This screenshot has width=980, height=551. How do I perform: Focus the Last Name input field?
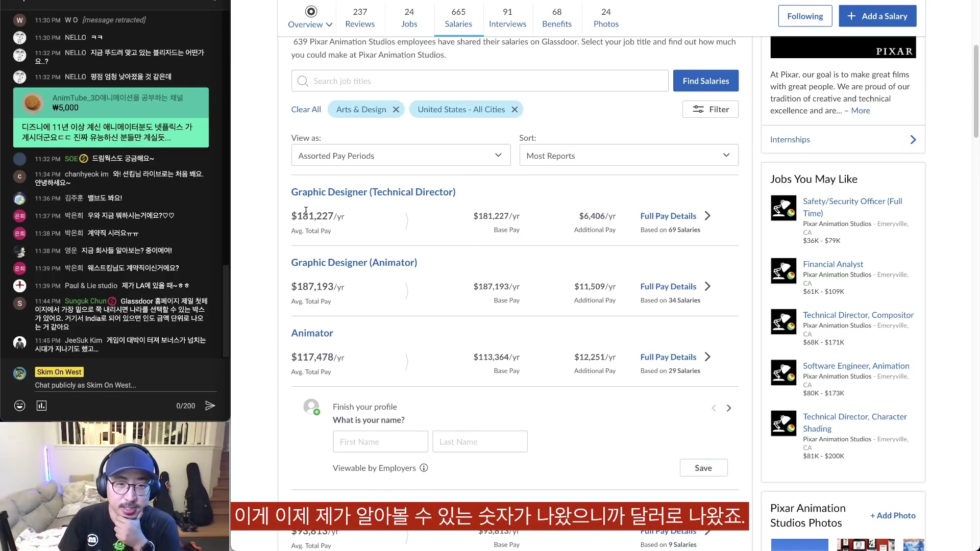480,441
